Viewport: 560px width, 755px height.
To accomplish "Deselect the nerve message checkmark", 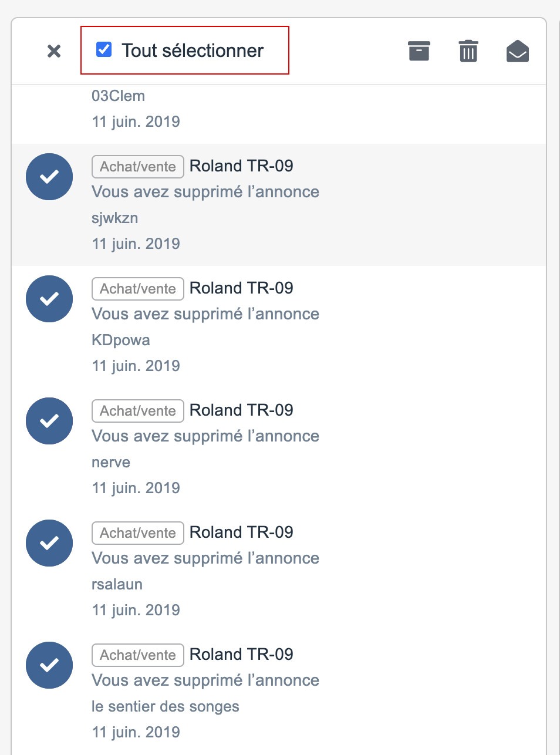I will point(49,421).
